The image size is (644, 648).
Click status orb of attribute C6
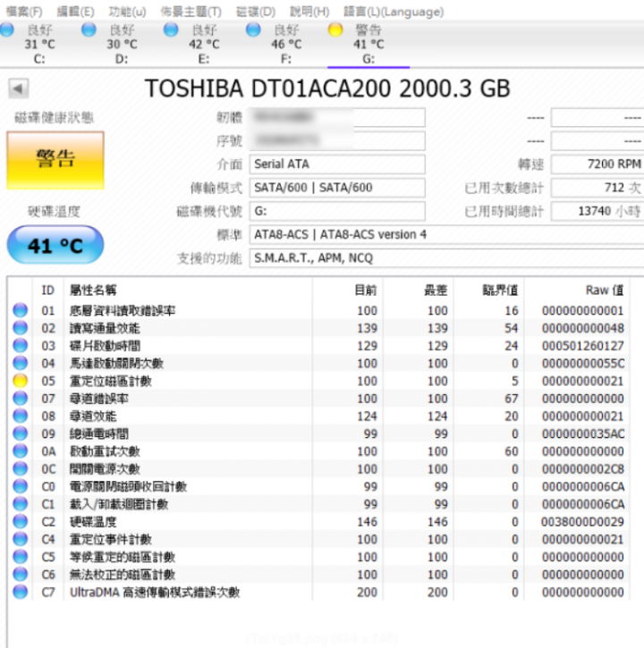(x=21, y=575)
